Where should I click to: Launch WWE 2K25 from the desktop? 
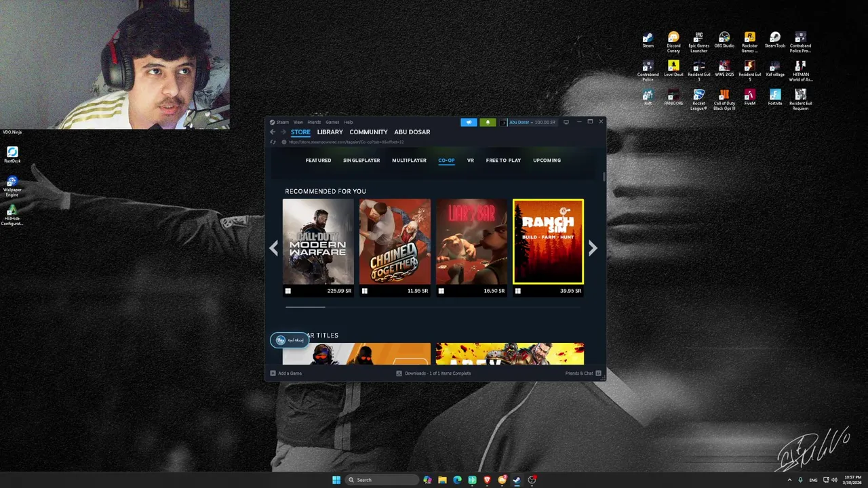coord(724,68)
